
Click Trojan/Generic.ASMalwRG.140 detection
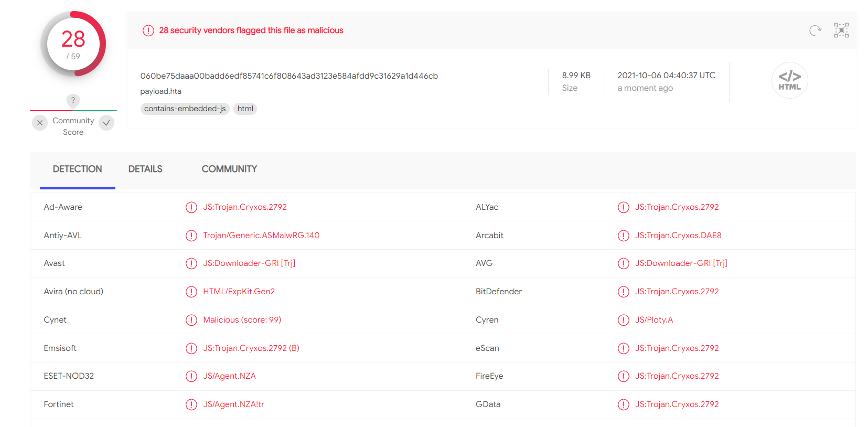click(x=261, y=236)
